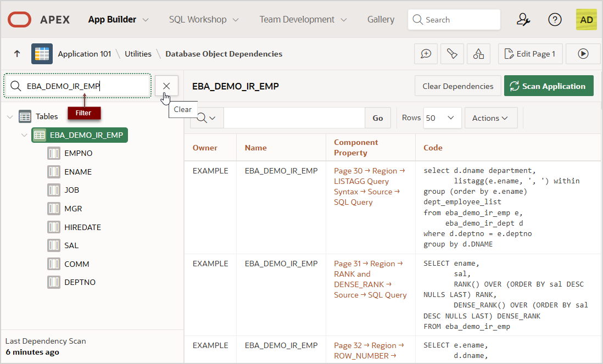
Task: Open the AD account avatar menu
Action: [x=586, y=20]
